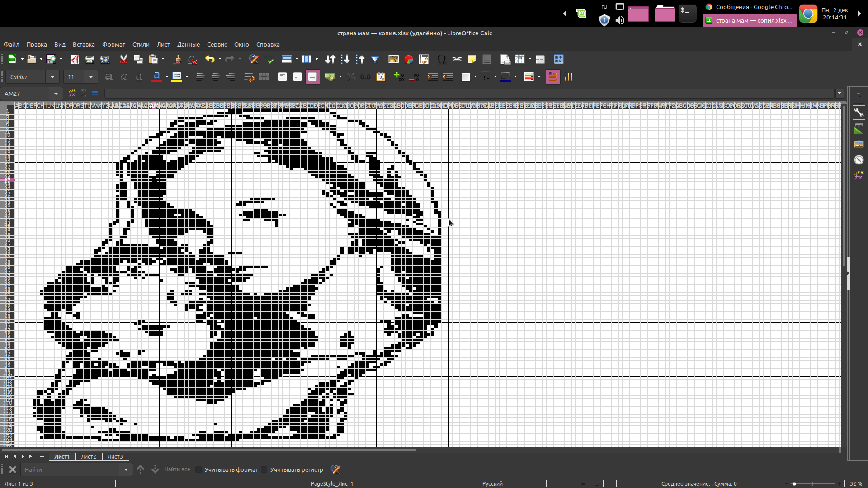The height and width of the screenshot is (488, 868).
Task: Switch to the Лист2 sheet tab
Action: [x=89, y=457]
